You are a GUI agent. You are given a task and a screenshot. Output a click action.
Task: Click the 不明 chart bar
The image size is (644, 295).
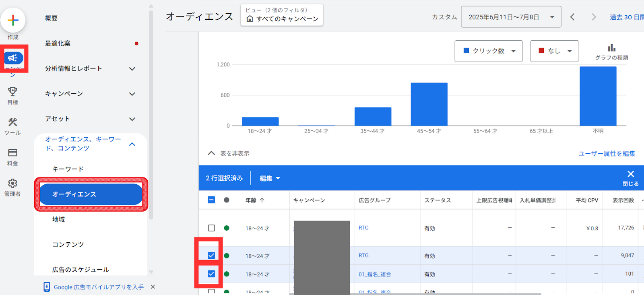pos(598,96)
